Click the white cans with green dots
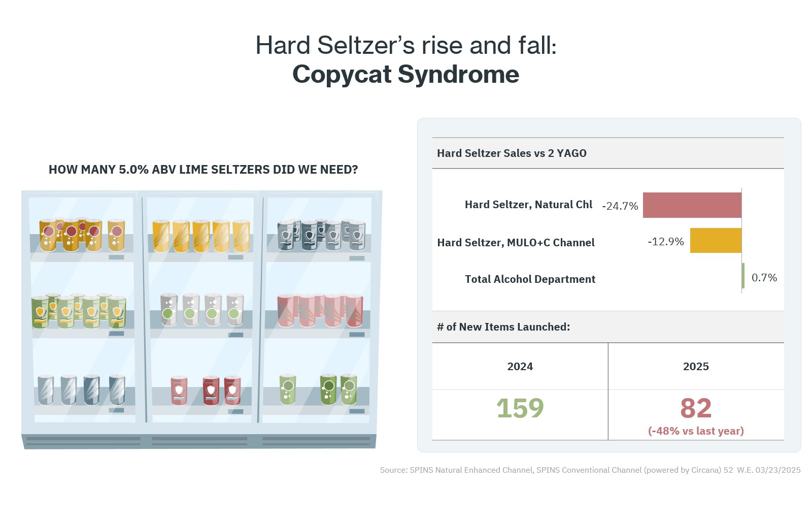 point(202,309)
